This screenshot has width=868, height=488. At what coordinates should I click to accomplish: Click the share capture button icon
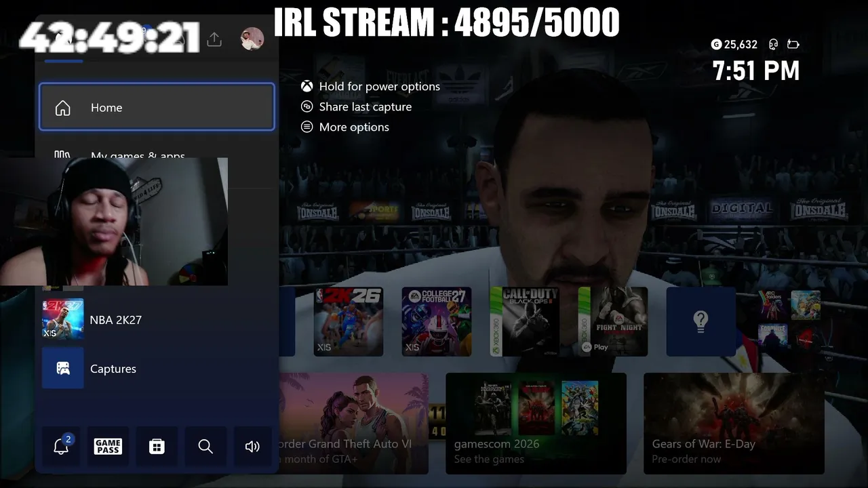click(x=307, y=106)
